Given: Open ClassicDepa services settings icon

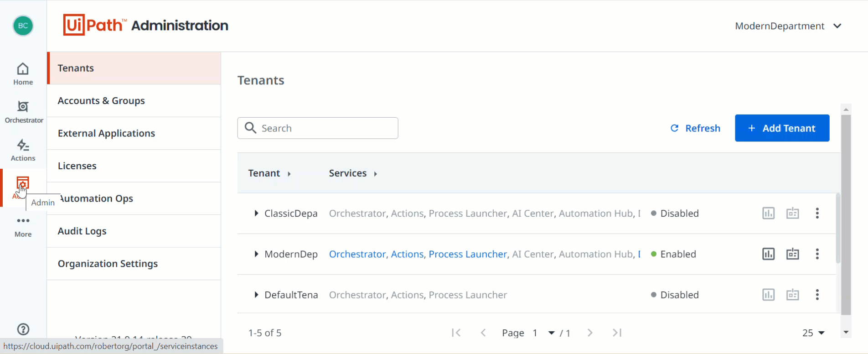Looking at the screenshot, I should (x=792, y=213).
